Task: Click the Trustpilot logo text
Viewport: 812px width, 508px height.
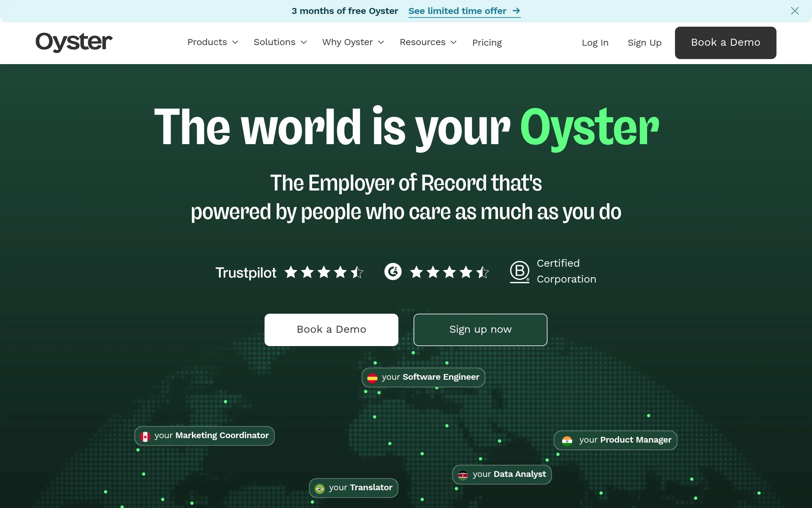Action: 246,272
